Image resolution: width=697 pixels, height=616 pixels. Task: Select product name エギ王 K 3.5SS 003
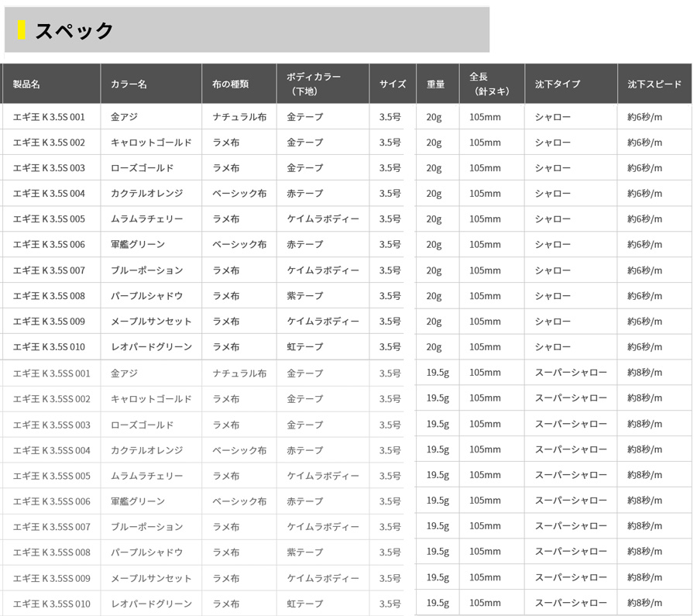[52, 425]
